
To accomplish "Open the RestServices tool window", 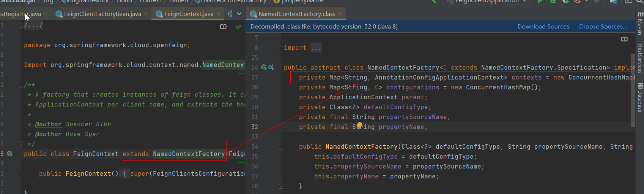I will pos(640,58).
